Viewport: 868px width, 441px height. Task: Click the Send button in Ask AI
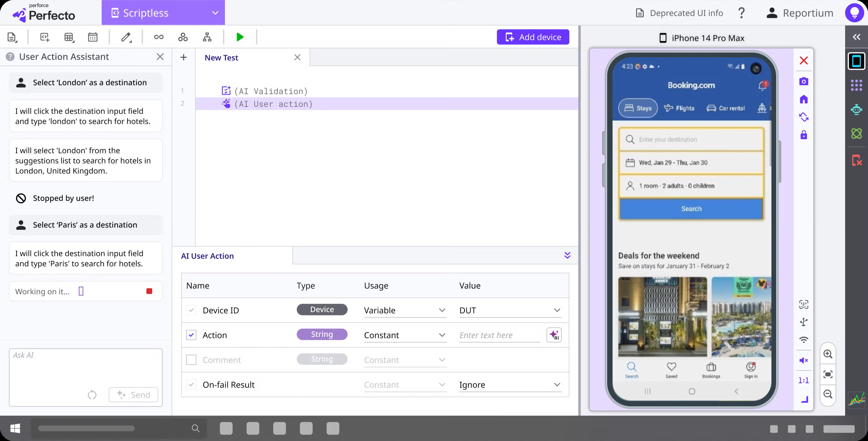pyautogui.click(x=133, y=395)
